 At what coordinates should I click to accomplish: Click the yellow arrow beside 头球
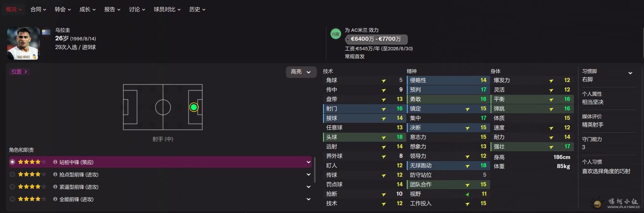(384, 137)
